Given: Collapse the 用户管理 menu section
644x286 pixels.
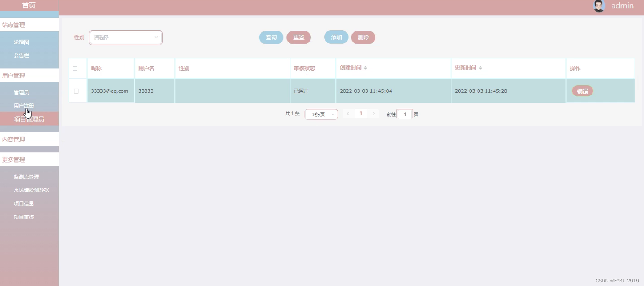Looking at the screenshot, I should 29,76.
